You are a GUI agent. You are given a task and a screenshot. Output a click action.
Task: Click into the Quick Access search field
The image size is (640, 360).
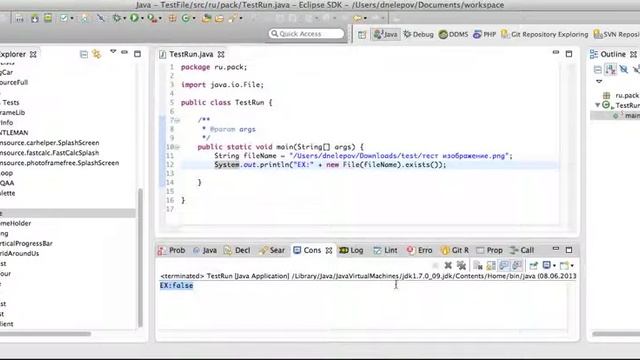(x=307, y=33)
